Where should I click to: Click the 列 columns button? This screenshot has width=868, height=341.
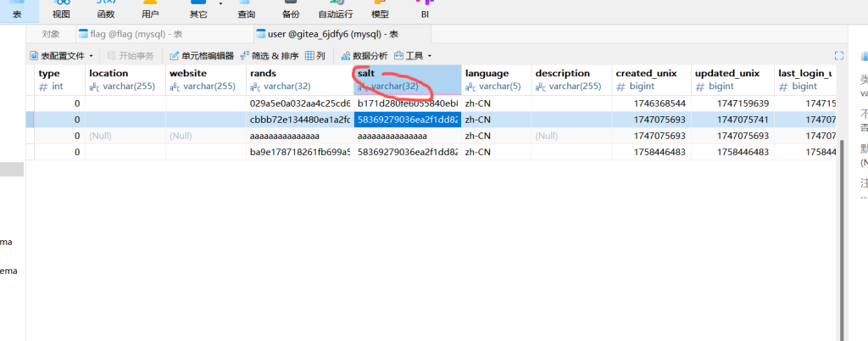tap(315, 55)
